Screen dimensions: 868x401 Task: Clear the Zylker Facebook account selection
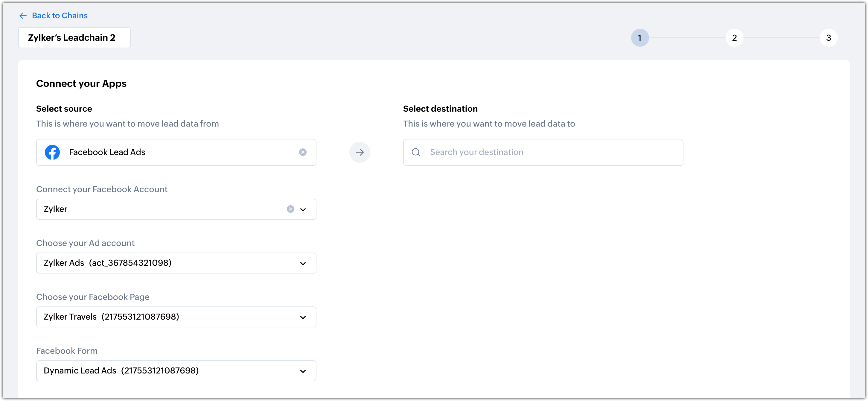point(290,209)
